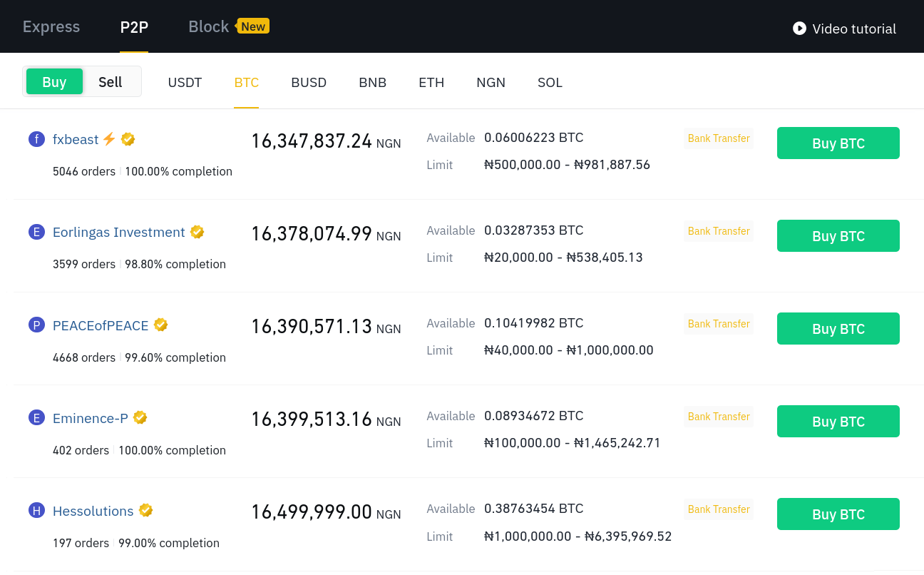Click the price 16,390,571.13 NGN
Image resolution: width=924 pixels, height=575 pixels.
coord(326,327)
